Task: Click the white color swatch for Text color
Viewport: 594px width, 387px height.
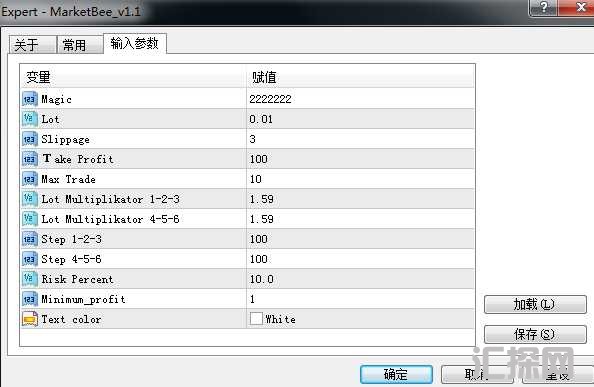Action: 256,319
